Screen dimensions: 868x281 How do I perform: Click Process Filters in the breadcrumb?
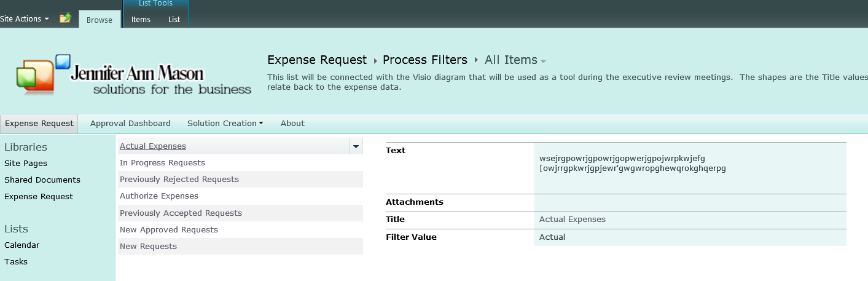pyautogui.click(x=424, y=60)
